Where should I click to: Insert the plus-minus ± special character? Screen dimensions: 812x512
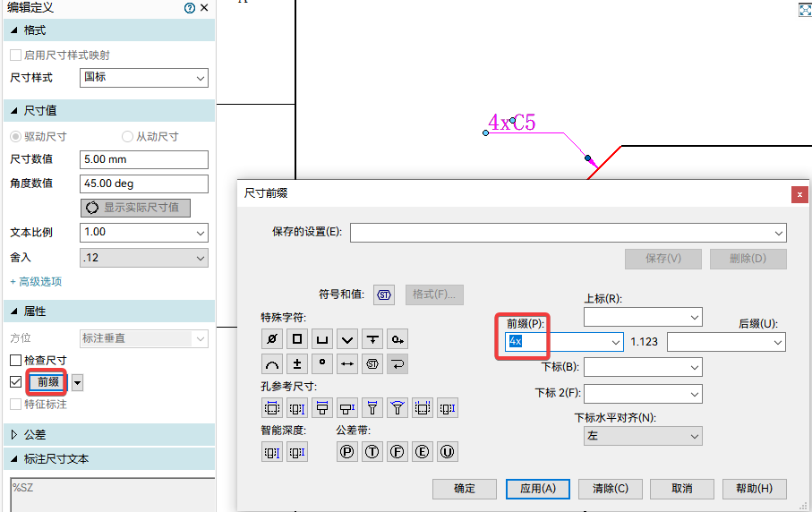[x=297, y=364]
